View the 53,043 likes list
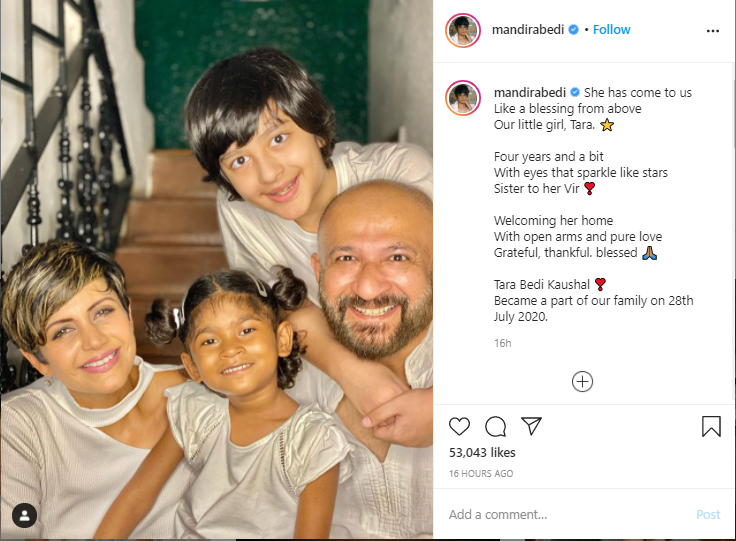This screenshot has width=736, height=541. pyautogui.click(x=482, y=452)
